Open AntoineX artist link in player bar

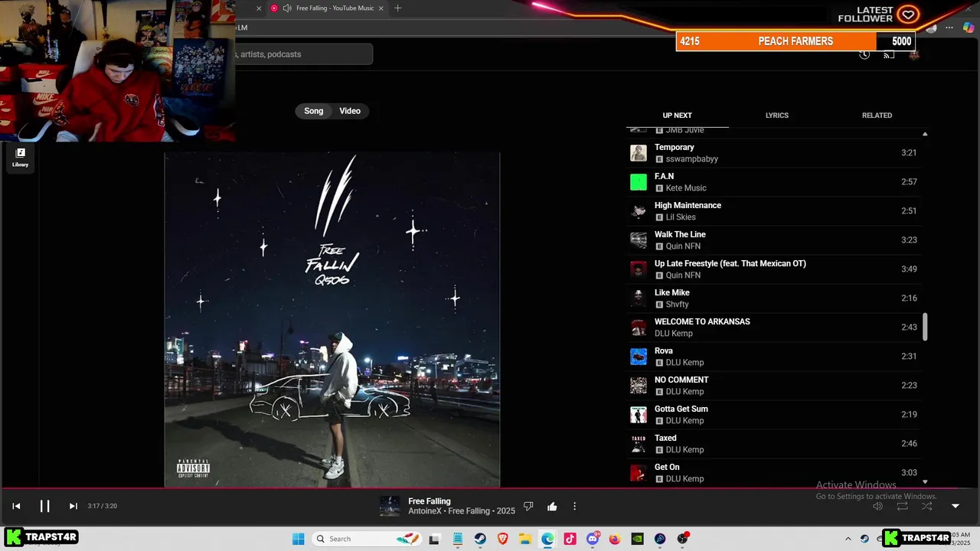425,511
